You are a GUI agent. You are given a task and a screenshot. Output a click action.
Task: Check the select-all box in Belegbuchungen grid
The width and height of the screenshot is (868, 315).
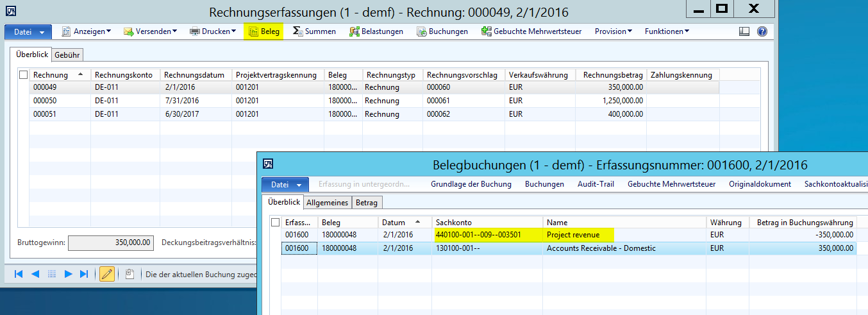[x=275, y=222]
